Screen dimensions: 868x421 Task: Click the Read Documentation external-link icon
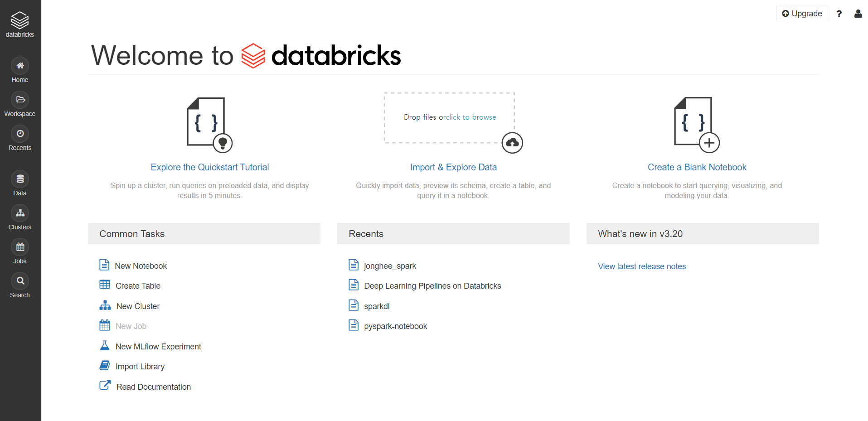105,385
